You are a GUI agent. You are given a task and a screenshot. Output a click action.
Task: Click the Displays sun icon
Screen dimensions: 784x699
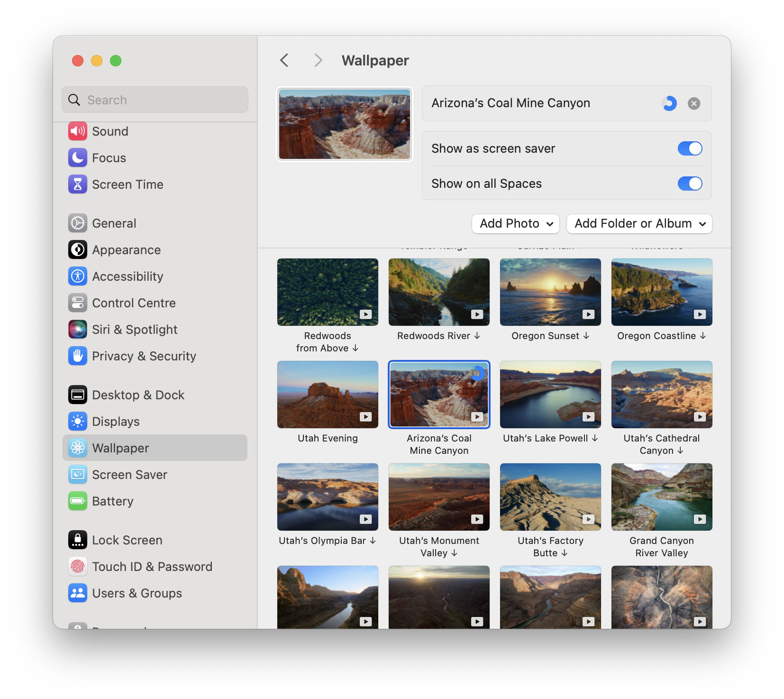pos(78,422)
